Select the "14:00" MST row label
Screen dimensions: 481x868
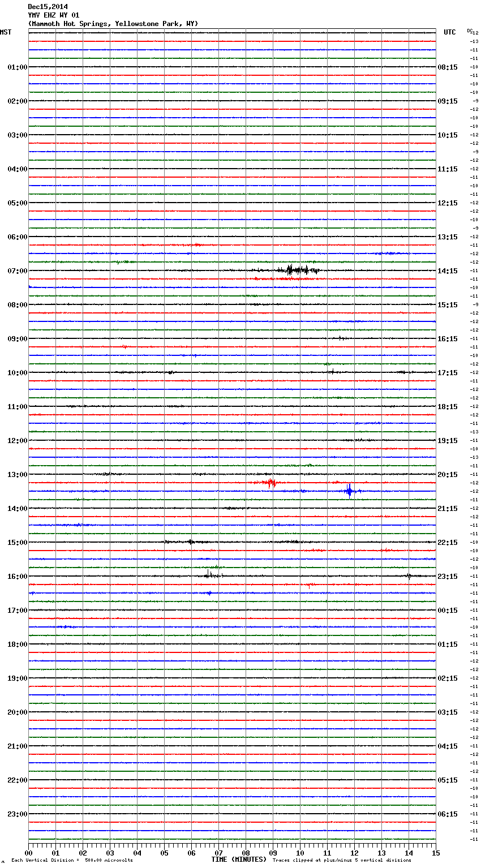(x=18, y=509)
